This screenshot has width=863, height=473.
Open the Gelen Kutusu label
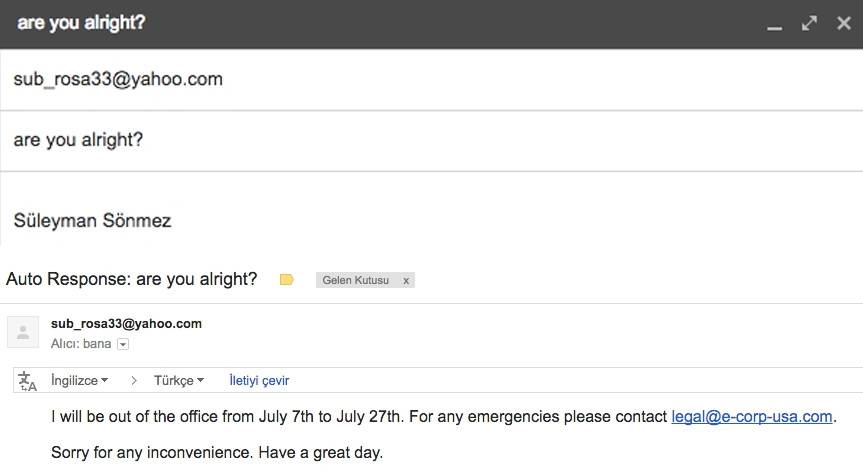(355, 281)
